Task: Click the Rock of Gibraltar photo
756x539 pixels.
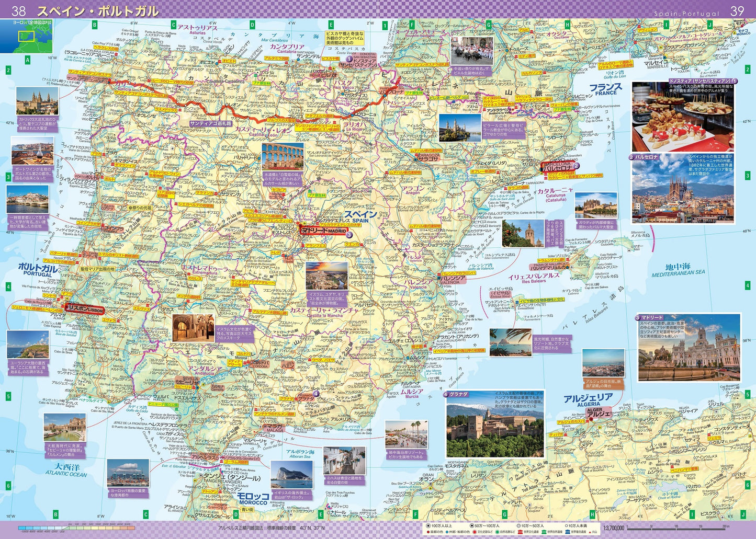Action: (x=291, y=475)
